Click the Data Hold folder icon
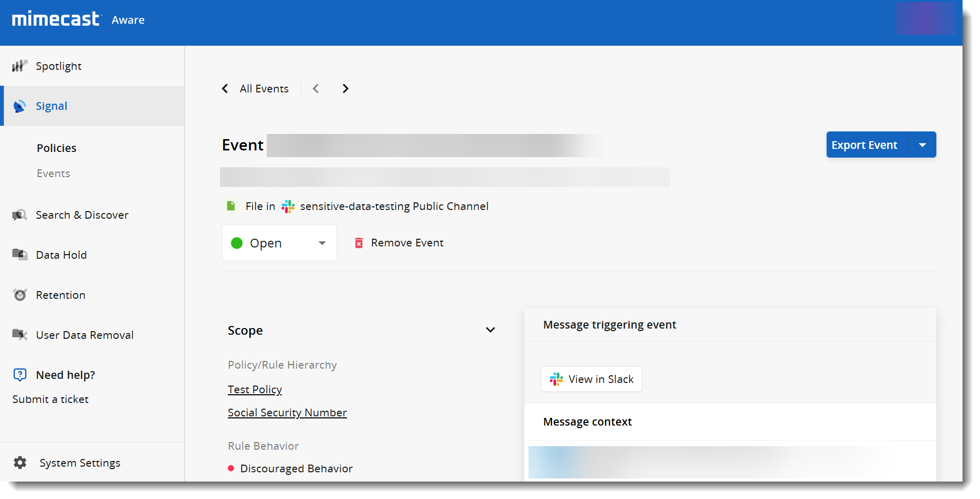Viewport: 980px width, 499px height. coord(19,255)
